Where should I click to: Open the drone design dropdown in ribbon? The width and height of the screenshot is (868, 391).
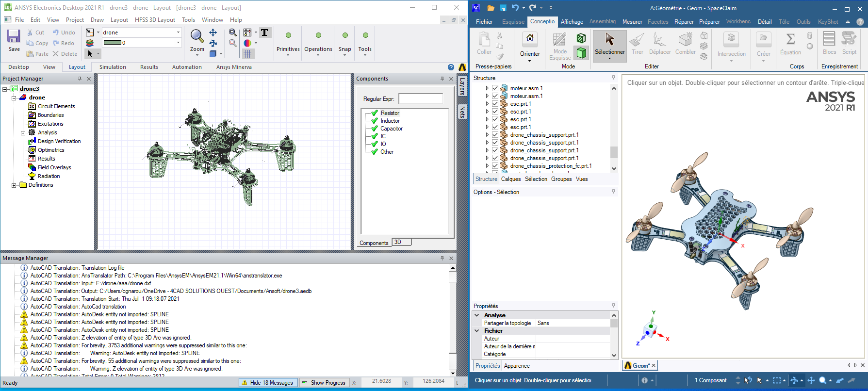pos(178,33)
